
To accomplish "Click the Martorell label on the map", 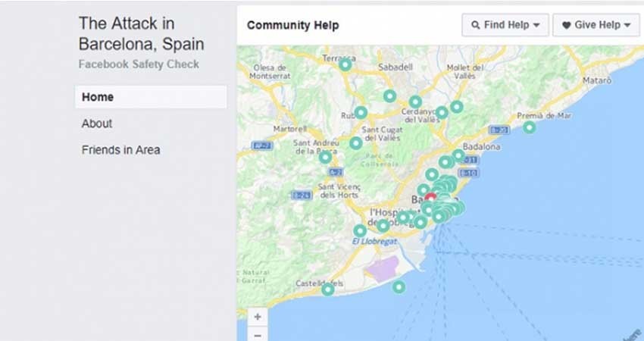I will 290,129.
